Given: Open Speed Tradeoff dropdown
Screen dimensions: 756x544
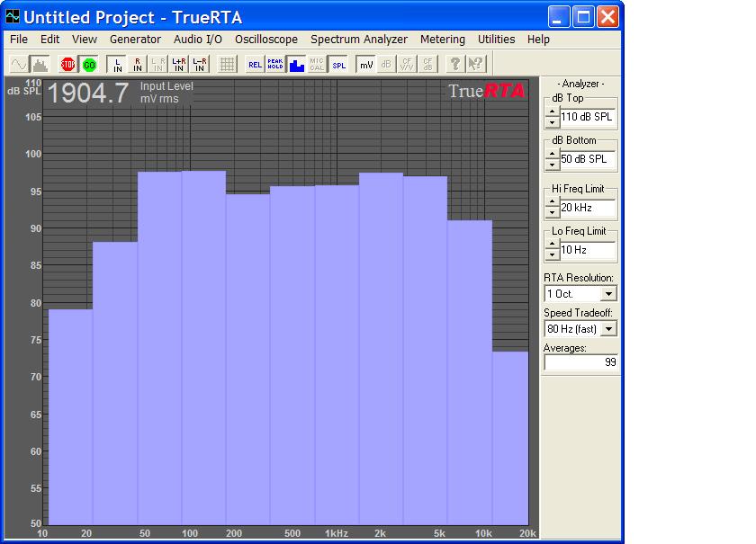Looking at the screenshot, I should [609, 329].
